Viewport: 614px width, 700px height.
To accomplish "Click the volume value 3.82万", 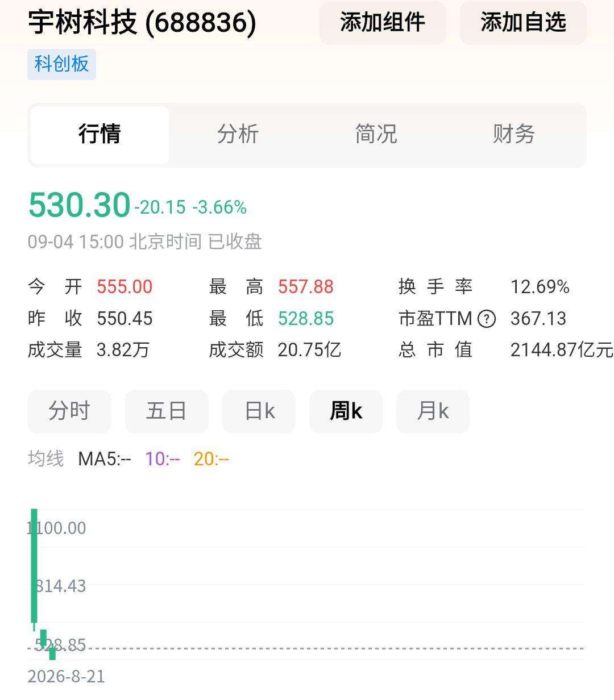I will coord(123,350).
